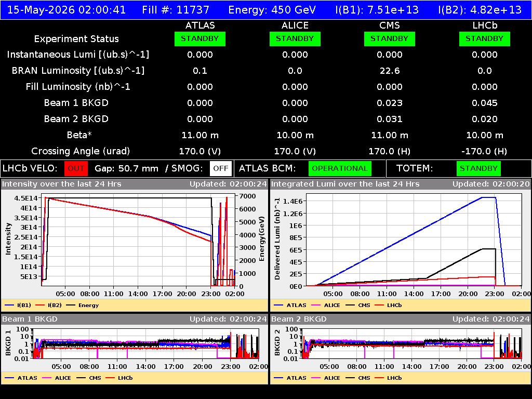This screenshot has height=399, width=532.
Task: Click the Beam 2 BKGD chart panel title
Action: [299, 319]
